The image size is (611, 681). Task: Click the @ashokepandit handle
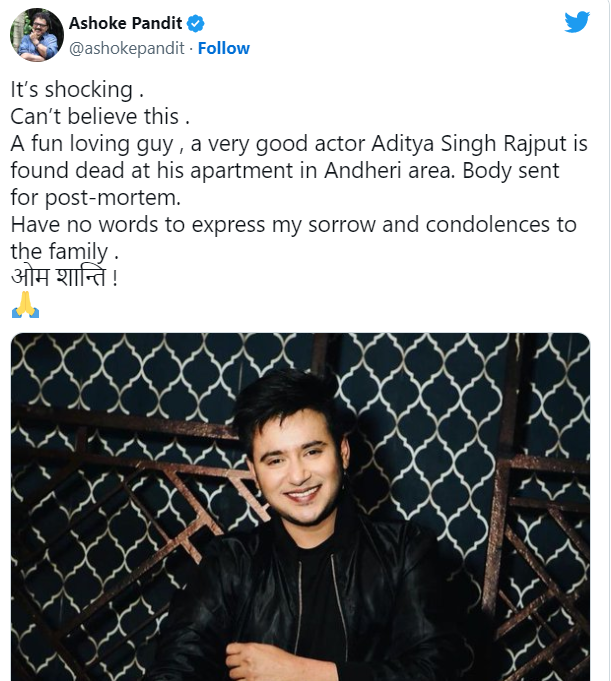click(127, 48)
